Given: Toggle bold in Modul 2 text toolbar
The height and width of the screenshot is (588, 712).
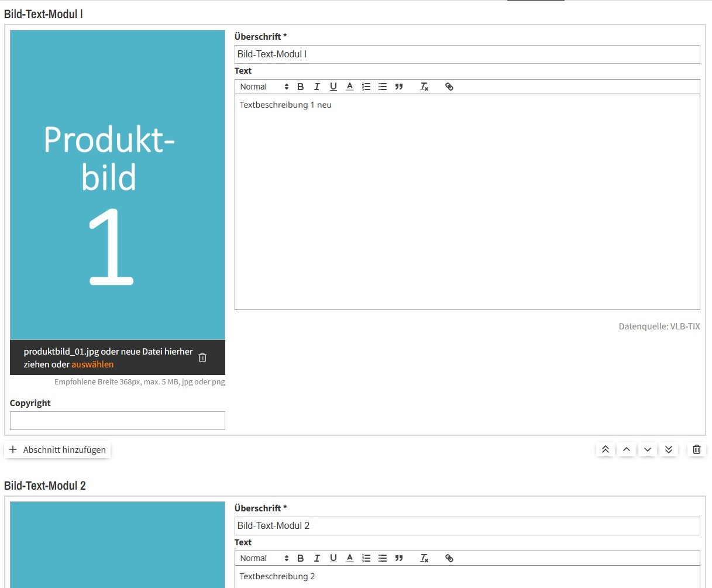Looking at the screenshot, I should (300, 558).
